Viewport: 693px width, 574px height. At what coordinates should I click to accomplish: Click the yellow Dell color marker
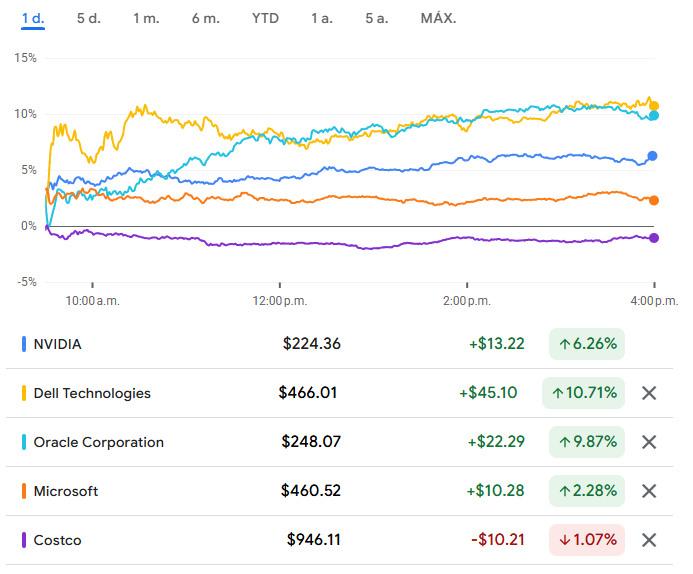tap(24, 393)
